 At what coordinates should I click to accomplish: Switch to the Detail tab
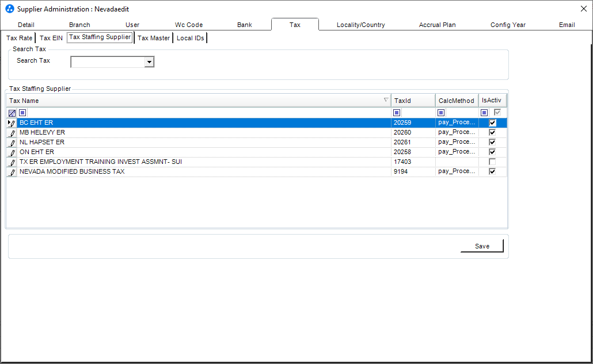[x=26, y=25]
